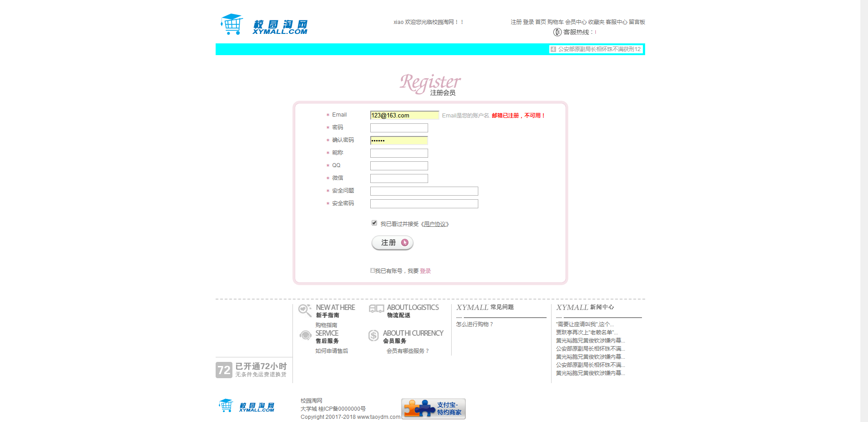The height and width of the screenshot is (422, 868).
Task: Click into the 微信 input field
Action: tap(399, 178)
